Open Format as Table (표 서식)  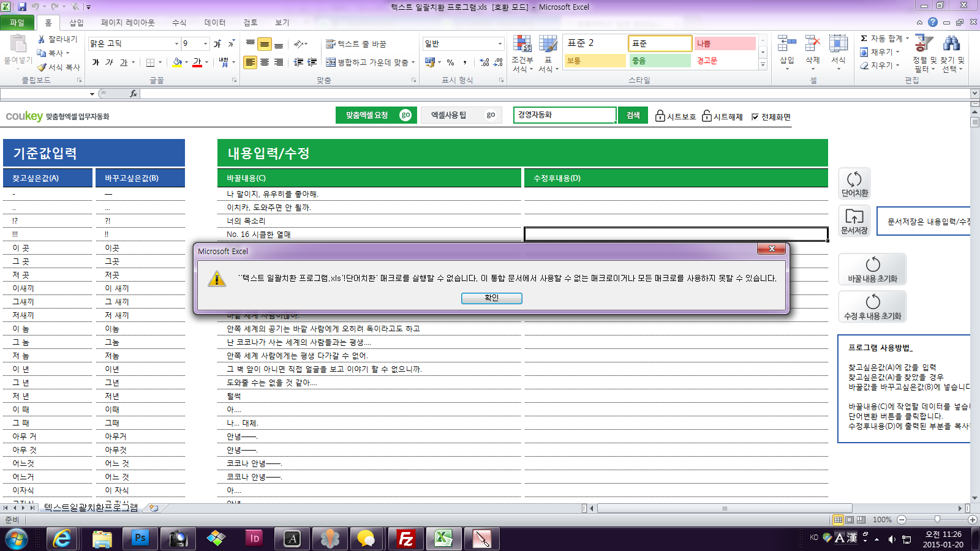pyautogui.click(x=548, y=54)
